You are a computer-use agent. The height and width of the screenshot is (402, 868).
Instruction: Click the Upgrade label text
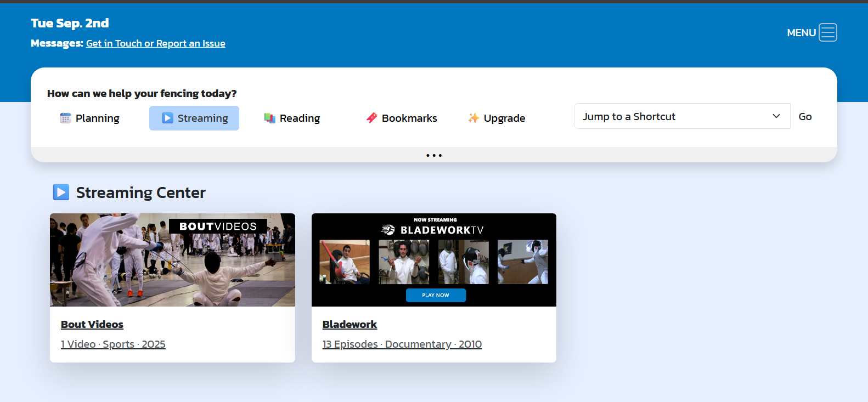[x=504, y=118]
